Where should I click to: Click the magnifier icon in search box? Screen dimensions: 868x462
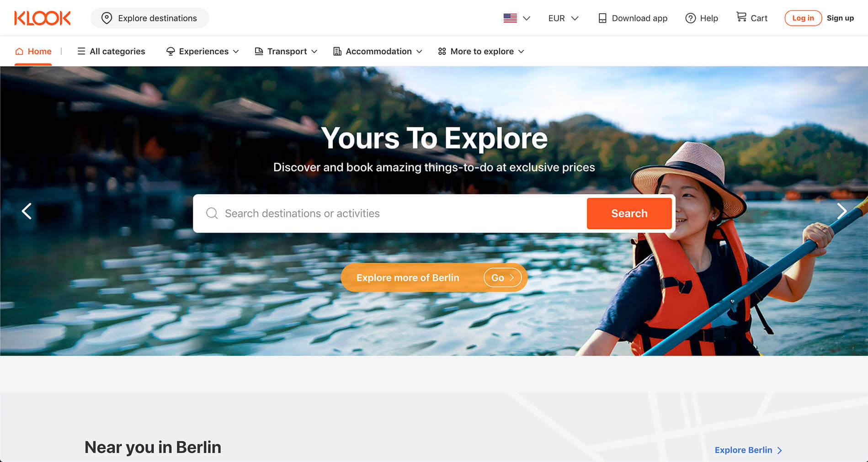point(212,213)
